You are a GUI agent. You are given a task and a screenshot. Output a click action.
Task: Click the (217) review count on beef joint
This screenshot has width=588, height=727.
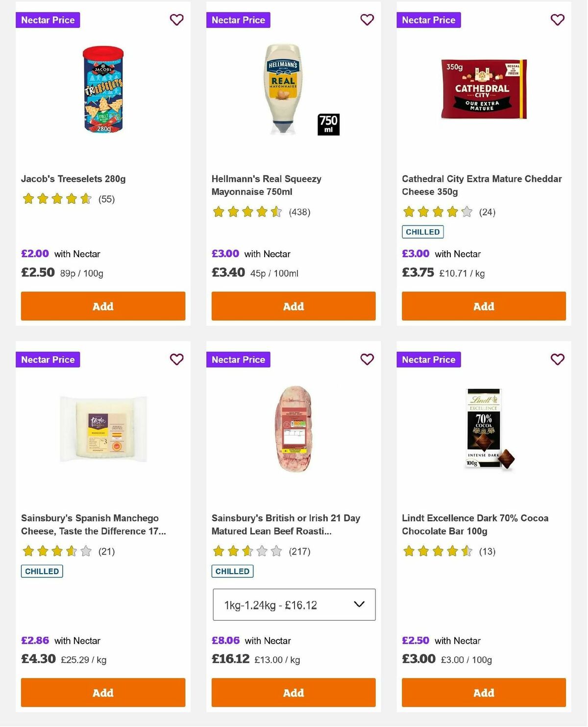pyautogui.click(x=299, y=551)
